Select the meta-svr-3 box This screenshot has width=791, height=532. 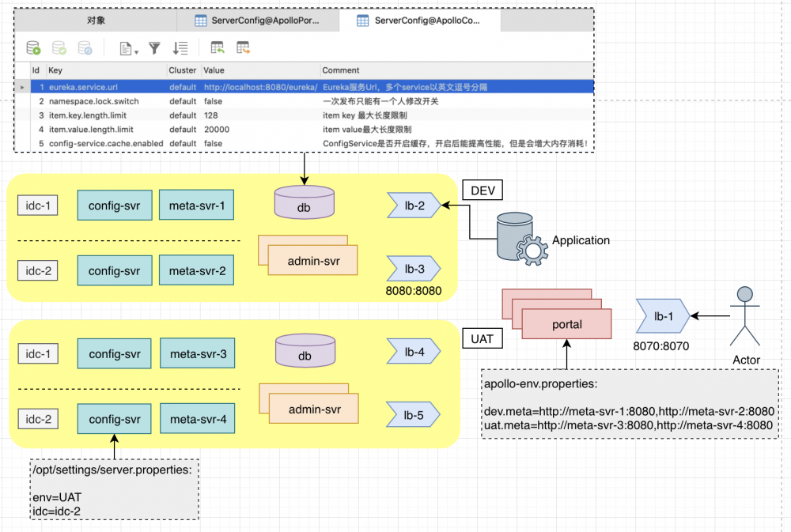pos(198,353)
